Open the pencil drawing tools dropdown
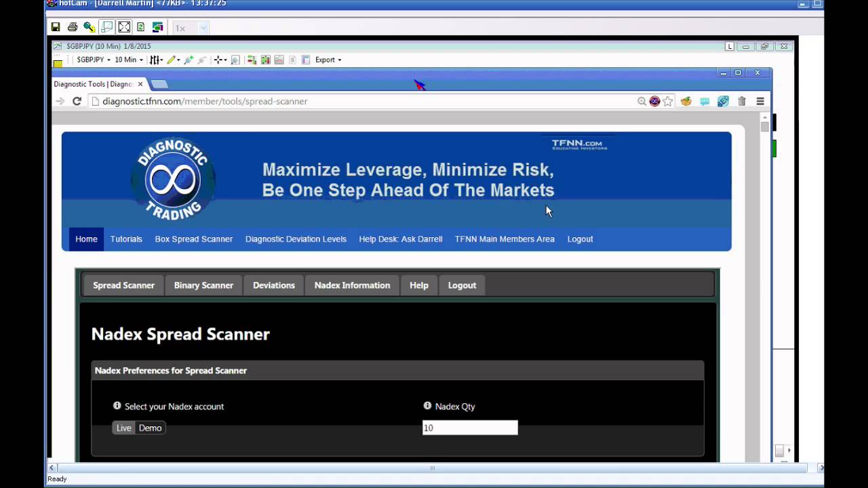This screenshot has height=488, width=868. click(174, 60)
